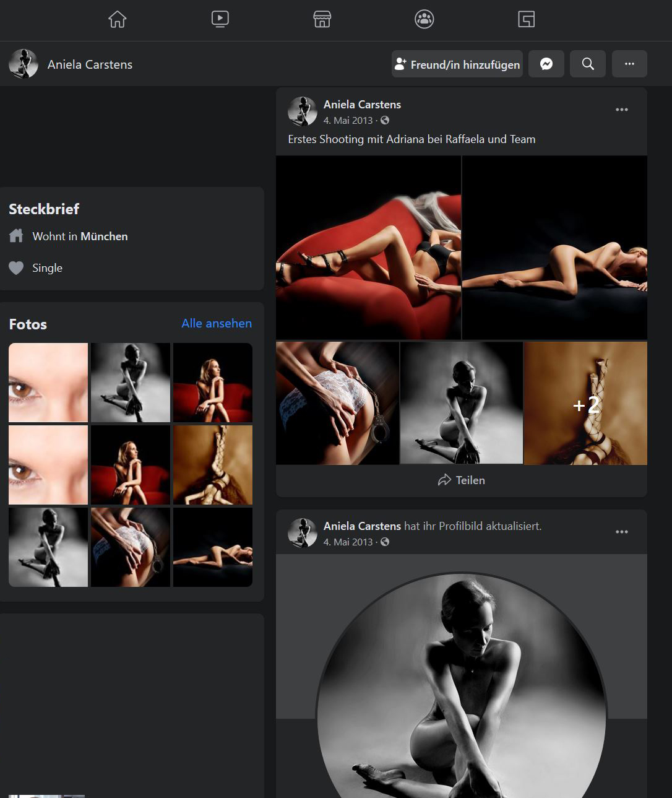The image size is (672, 798).
Task: Open the Gaming icon in top bar
Action: point(526,19)
